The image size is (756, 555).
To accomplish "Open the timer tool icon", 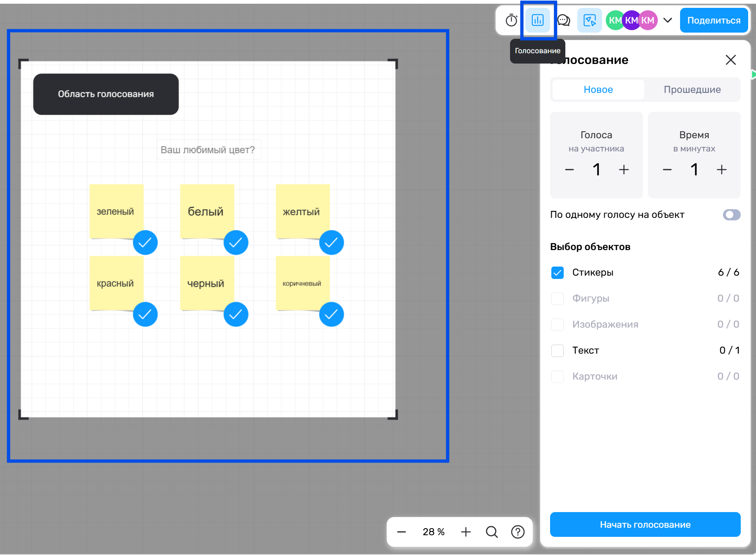I will click(x=511, y=20).
